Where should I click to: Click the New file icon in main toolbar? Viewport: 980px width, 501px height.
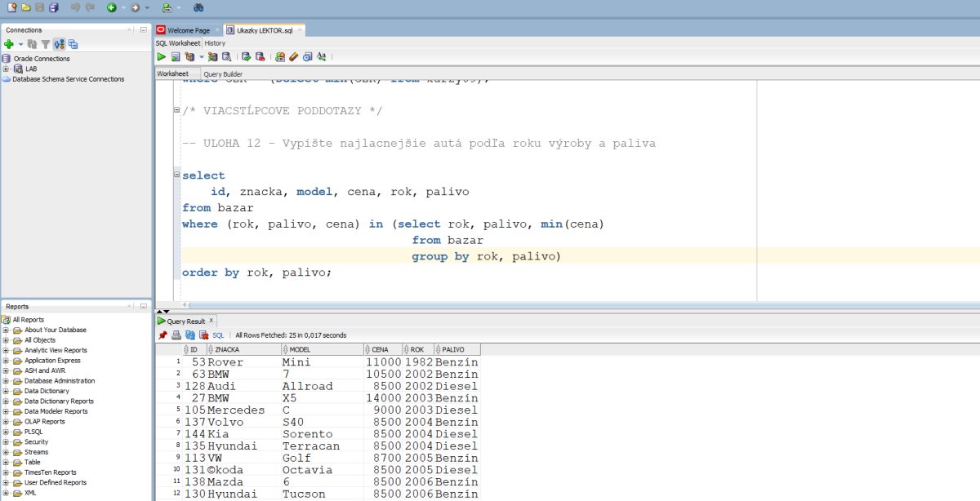11,7
